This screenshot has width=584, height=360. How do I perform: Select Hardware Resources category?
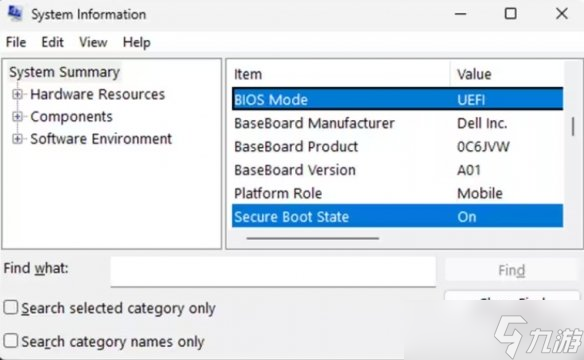(x=98, y=94)
